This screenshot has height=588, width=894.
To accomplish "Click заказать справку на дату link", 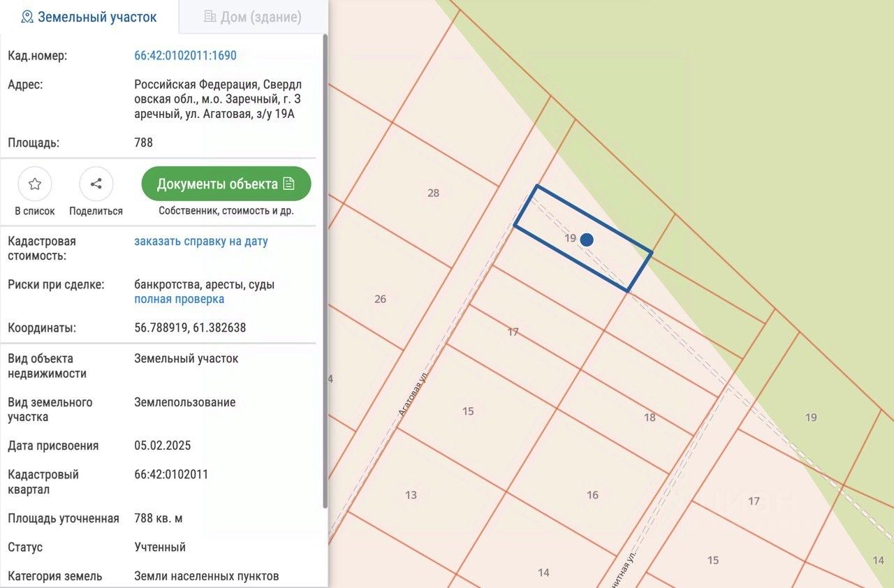I will (200, 242).
